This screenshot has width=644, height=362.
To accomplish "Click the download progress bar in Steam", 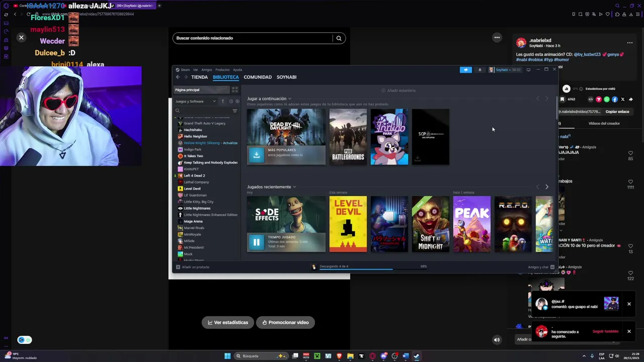I will [x=373, y=269].
